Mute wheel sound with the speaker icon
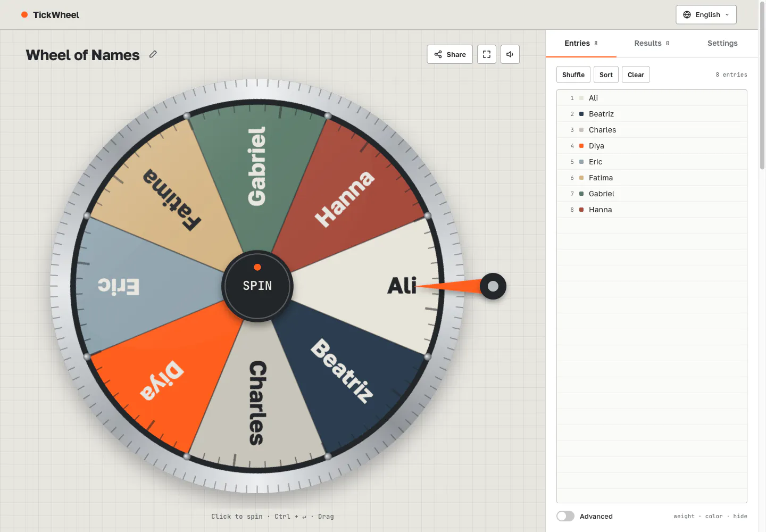The width and height of the screenshot is (766, 532). 510,54
